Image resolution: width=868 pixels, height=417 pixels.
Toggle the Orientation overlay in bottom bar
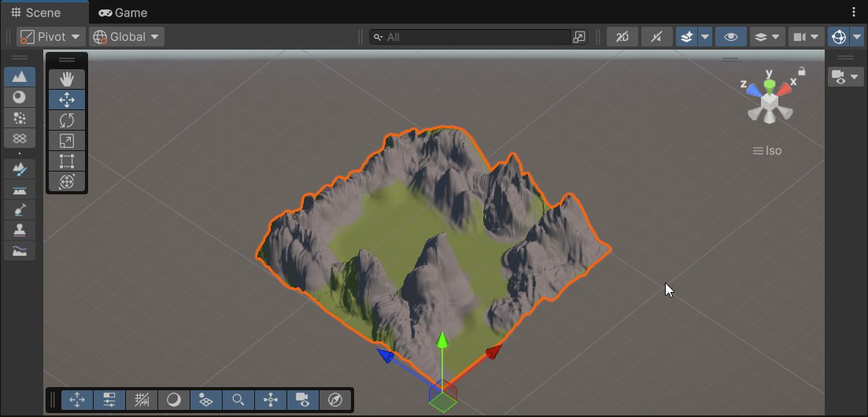pyautogui.click(x=271, y=400)
